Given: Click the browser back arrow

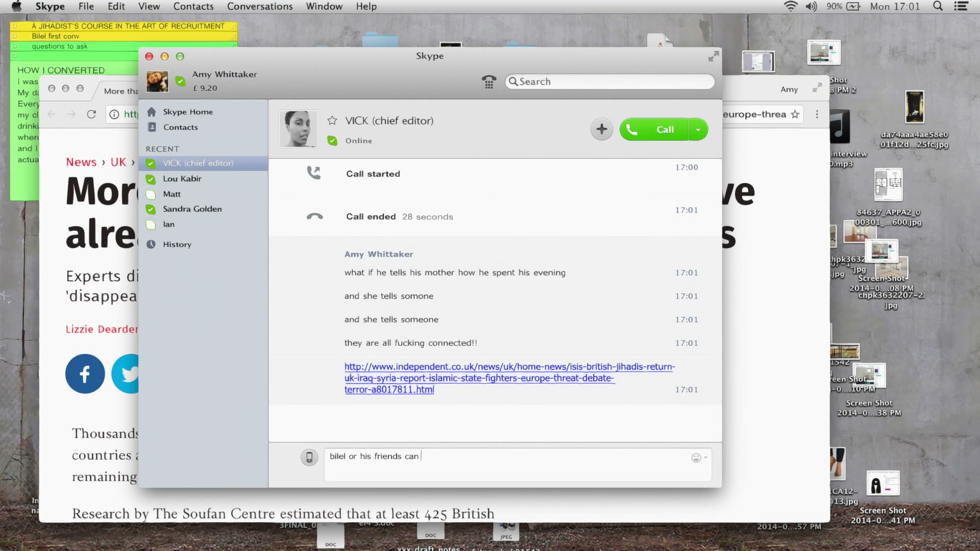Looking at the screenshot, I should [x=51, y=114].
